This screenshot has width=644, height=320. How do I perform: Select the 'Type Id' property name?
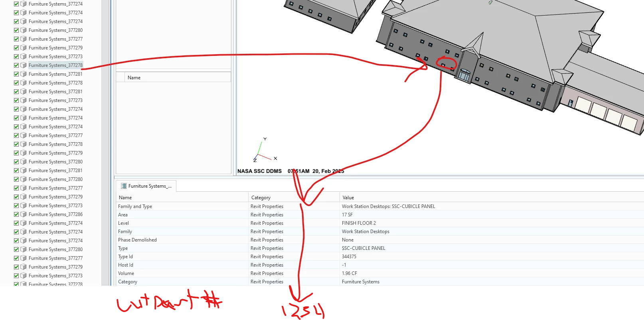point(125,257)
